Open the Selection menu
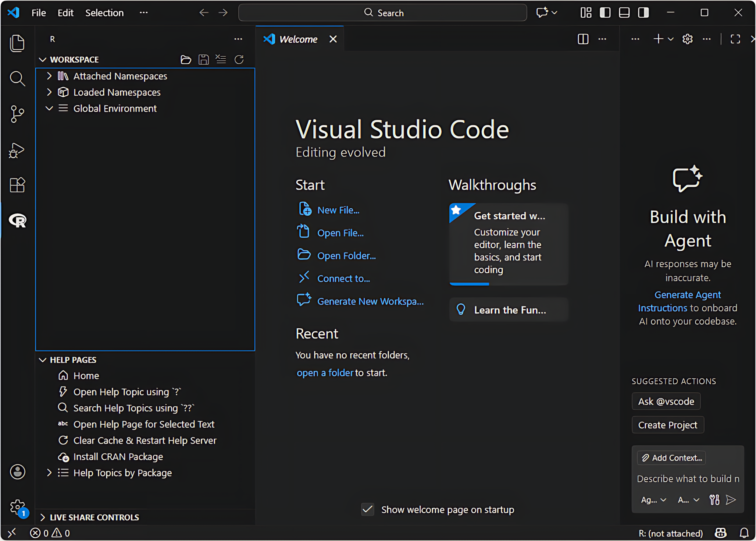 coord(104,13)
